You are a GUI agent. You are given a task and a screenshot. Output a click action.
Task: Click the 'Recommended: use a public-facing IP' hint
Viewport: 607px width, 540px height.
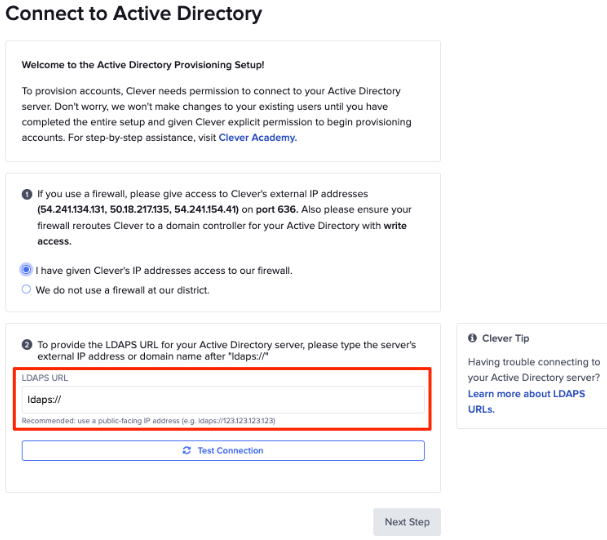[150, 421]
